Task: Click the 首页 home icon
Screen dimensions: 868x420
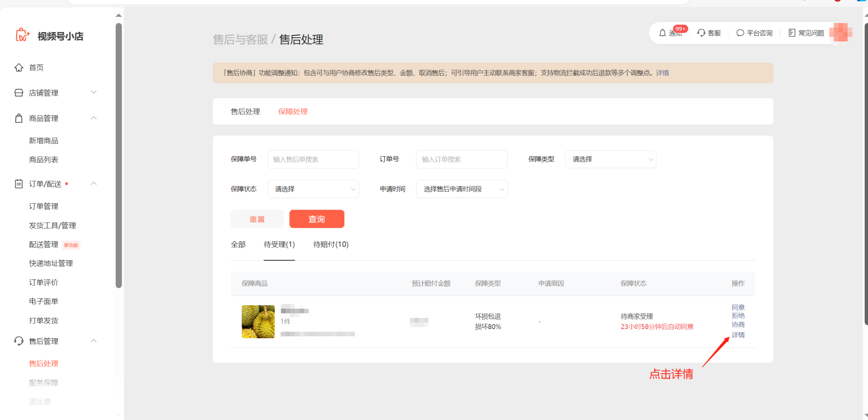Action: tap(19, 68)
